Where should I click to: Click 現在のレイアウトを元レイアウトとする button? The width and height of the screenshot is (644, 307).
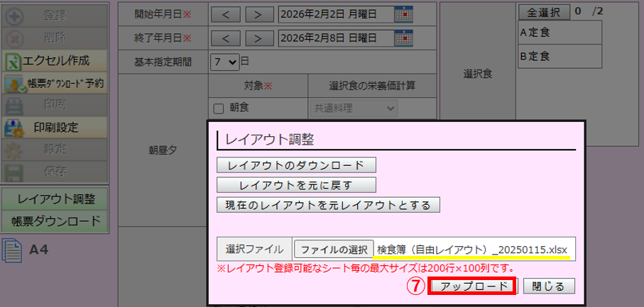(328, 204)
